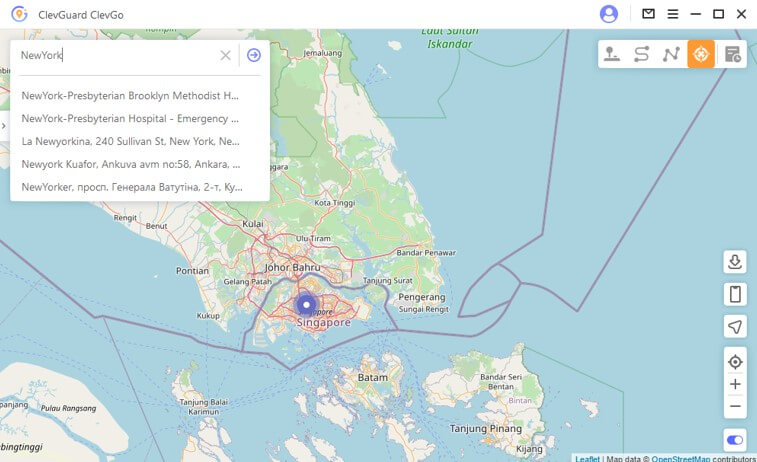The width and height of the screenshot is (757, 462).
Task: Focus the NewYork search input field
Action: coord(116,55)
